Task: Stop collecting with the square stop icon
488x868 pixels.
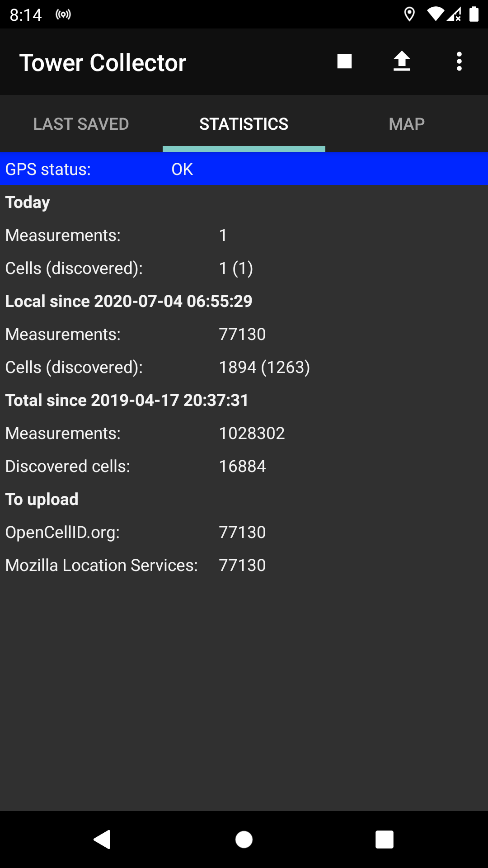Action: click(344, 61)
